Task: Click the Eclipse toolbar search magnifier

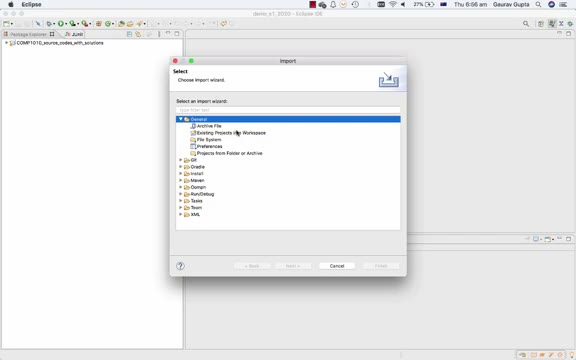Action: tap(526, 24)
